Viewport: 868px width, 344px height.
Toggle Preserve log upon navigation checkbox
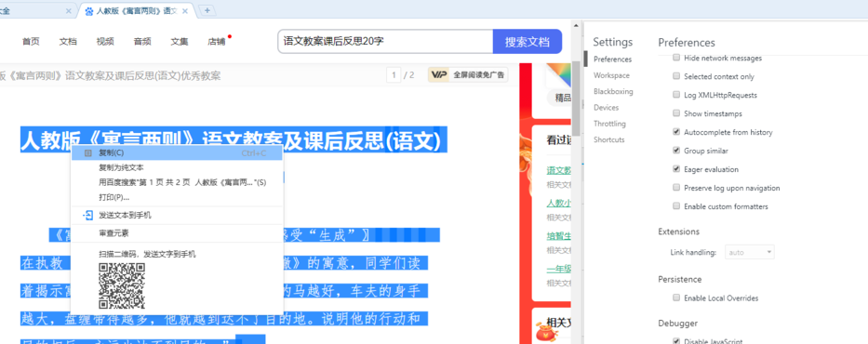coord(676,187)
